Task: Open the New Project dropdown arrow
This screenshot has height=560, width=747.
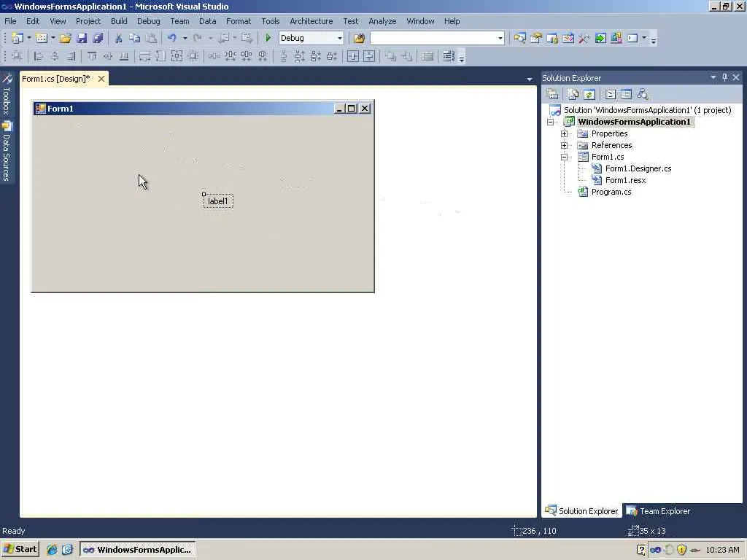Action: tap(29, 38)
